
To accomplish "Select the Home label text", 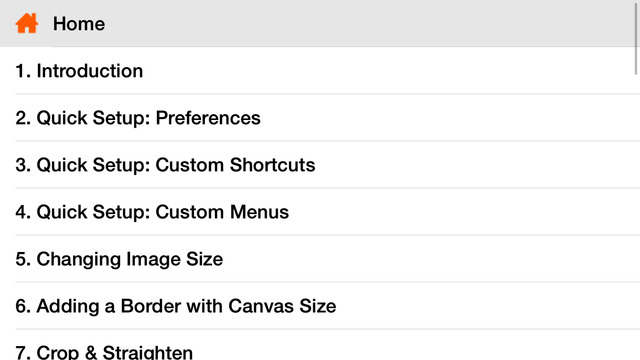I will pos(79,24).
